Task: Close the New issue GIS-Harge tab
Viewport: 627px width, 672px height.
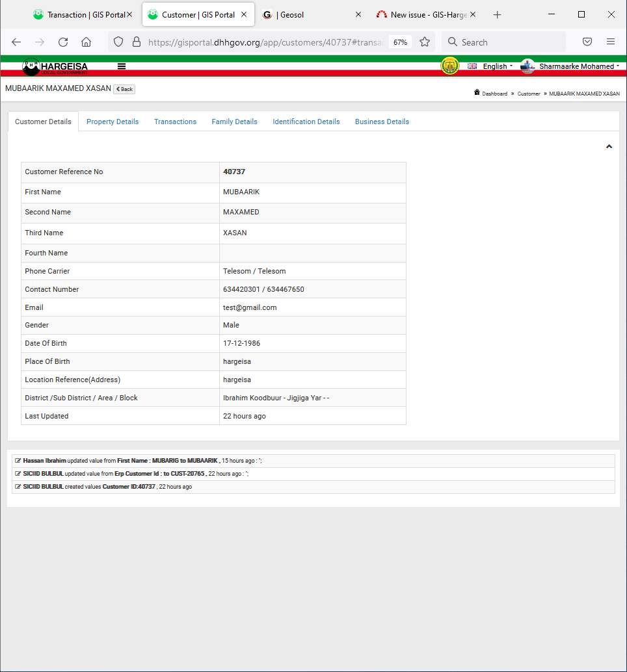Action: pyautogui.click(x=473, y=14)
